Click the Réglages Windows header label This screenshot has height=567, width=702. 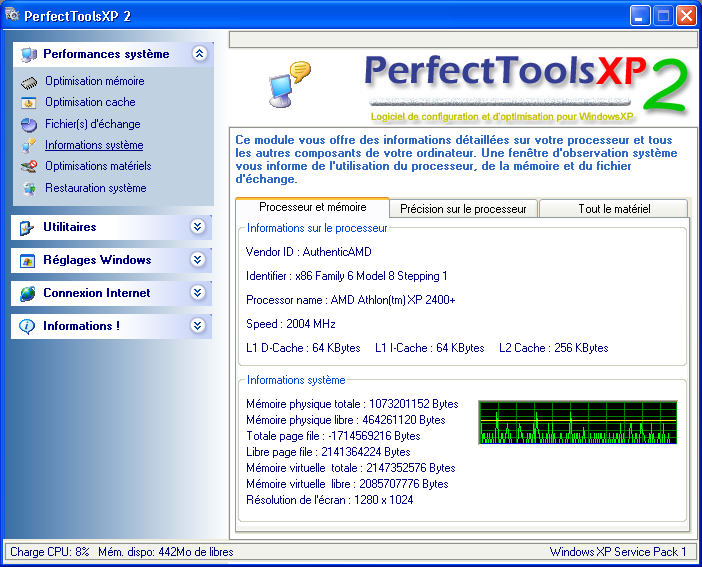click(97, 260)
